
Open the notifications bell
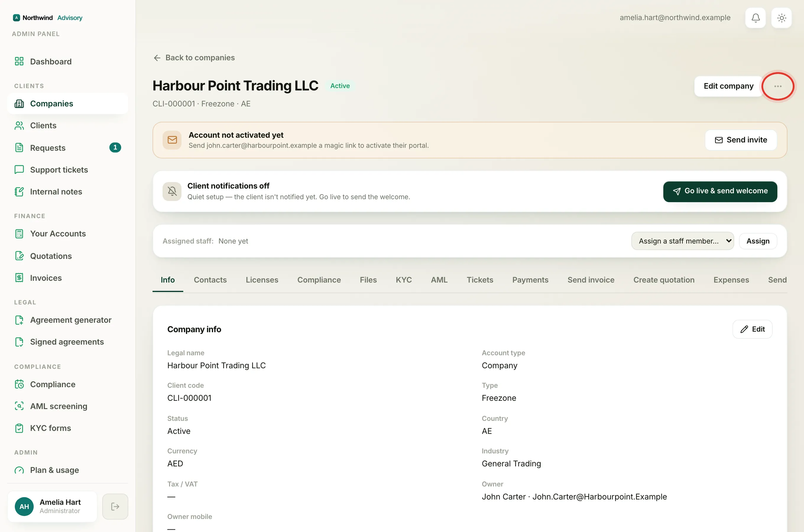(756, 18)
